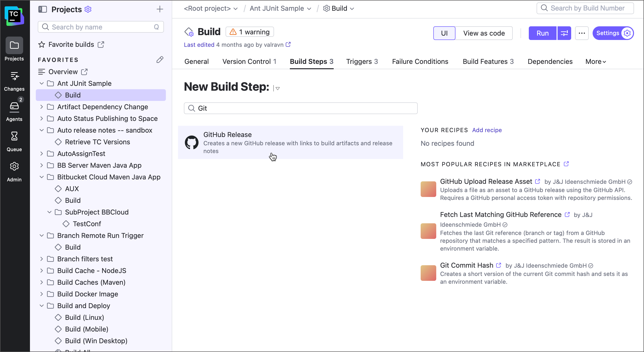
Task: Collapse Bitbucket Cloud Maven Java App
Action: pos(42,177)
